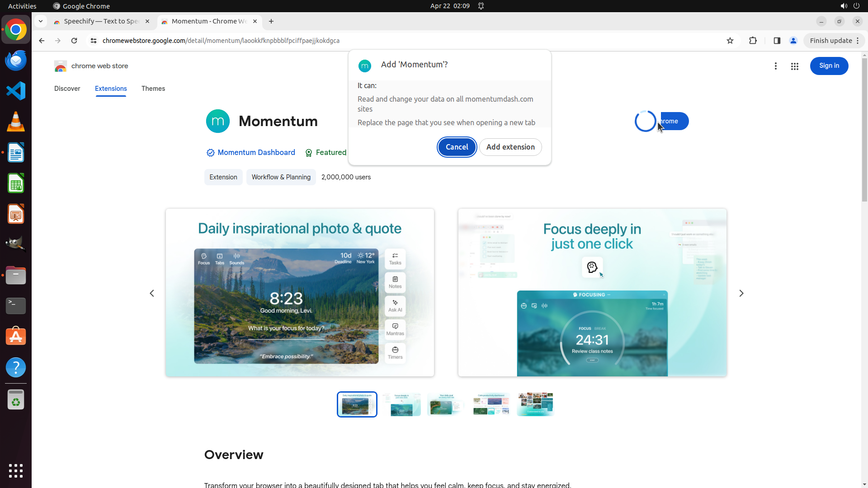Bookmark this page with the star icon
Screen dimensions: 868x488
[730, 41]
